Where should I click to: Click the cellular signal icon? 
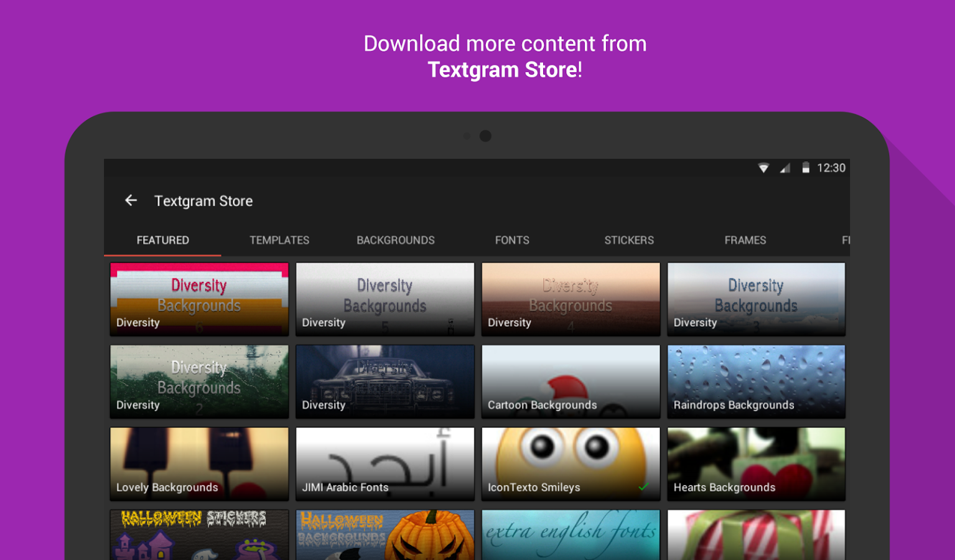tap(785, 168)
